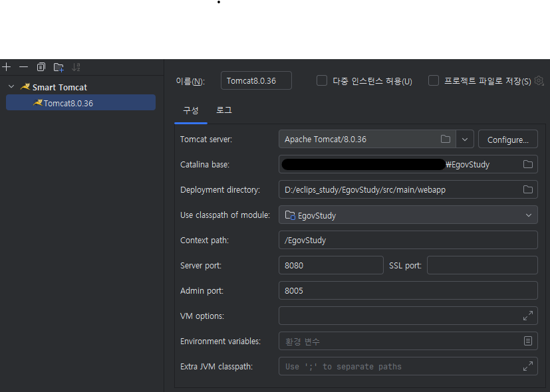Collapse the Smart Tomcat tree node
The width and height of the screenshot is (550, 392).
point(11,86)
